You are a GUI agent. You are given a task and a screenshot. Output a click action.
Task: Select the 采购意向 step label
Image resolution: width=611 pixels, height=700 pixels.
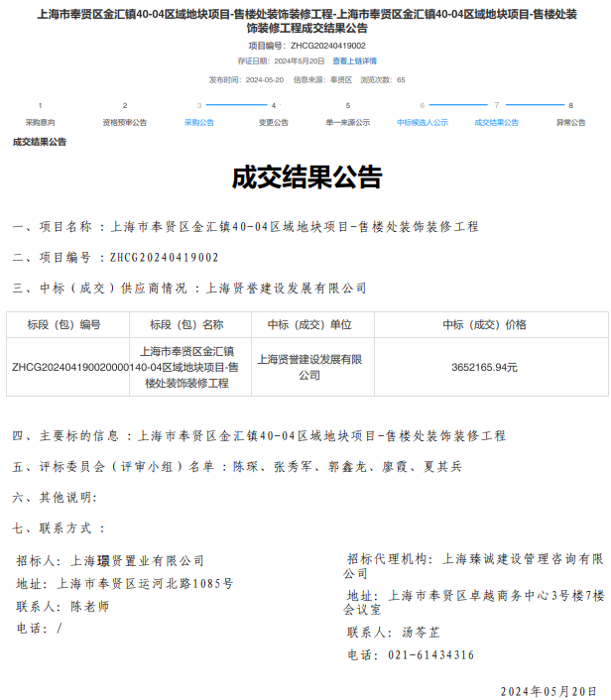40,123
